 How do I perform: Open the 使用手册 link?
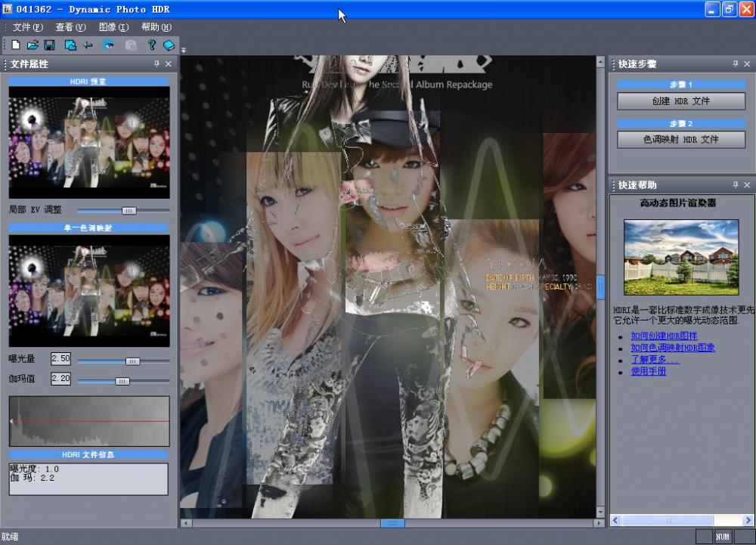(x=649, y=371)
